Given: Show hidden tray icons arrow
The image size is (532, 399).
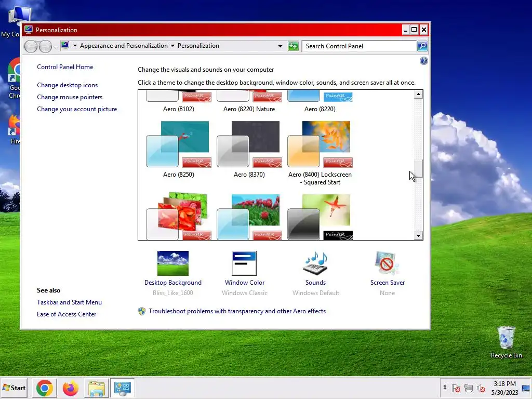Looking at the screenshot, I should (445, 388).
